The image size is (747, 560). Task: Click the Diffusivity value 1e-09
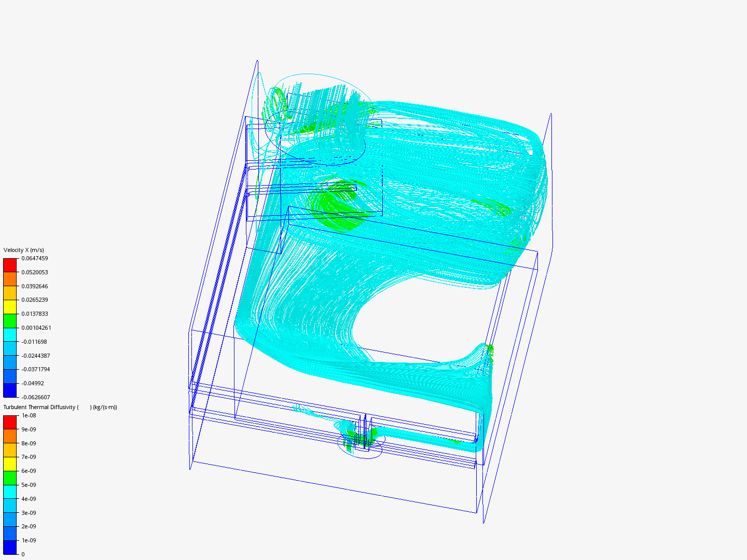29,540
